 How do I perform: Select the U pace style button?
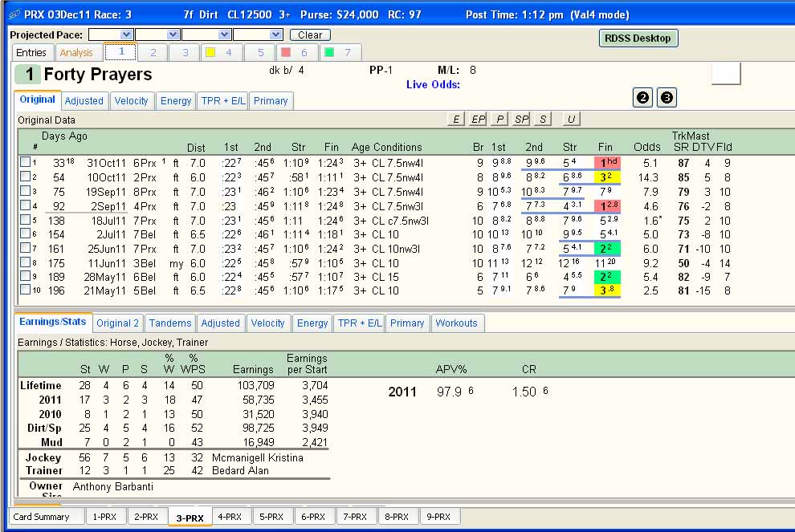571,119
